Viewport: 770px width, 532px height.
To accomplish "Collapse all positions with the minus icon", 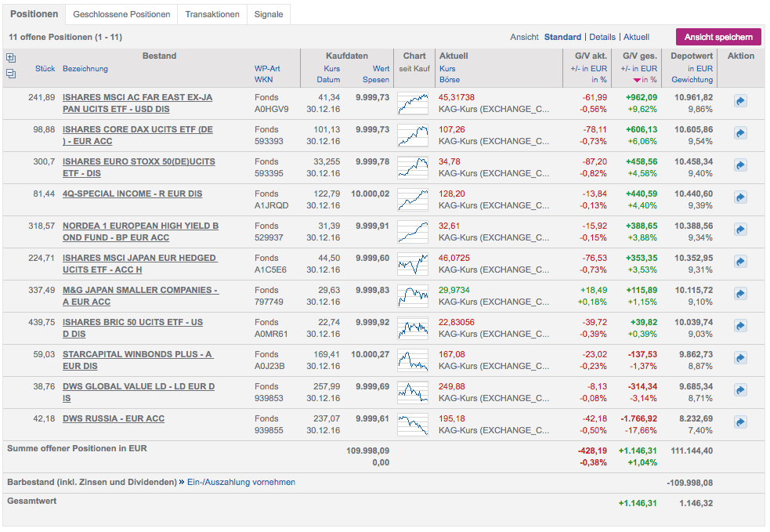I will [x=11, y=74].
